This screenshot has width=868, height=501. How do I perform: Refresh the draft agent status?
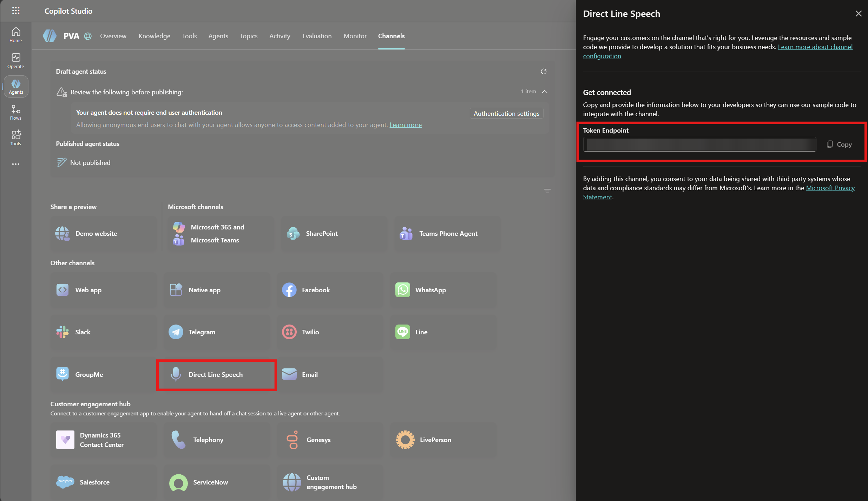[x=544, y=72]
